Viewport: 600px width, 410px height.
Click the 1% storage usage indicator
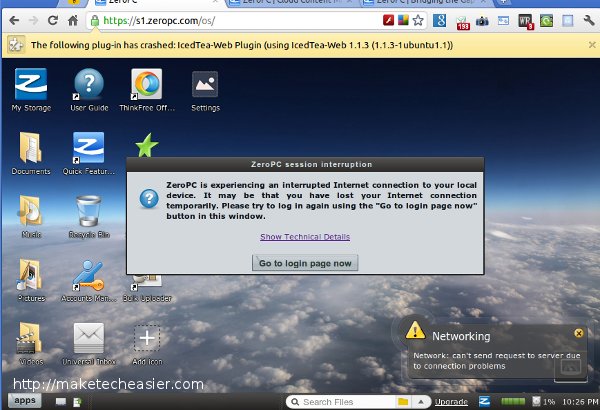tap(544, 402)
